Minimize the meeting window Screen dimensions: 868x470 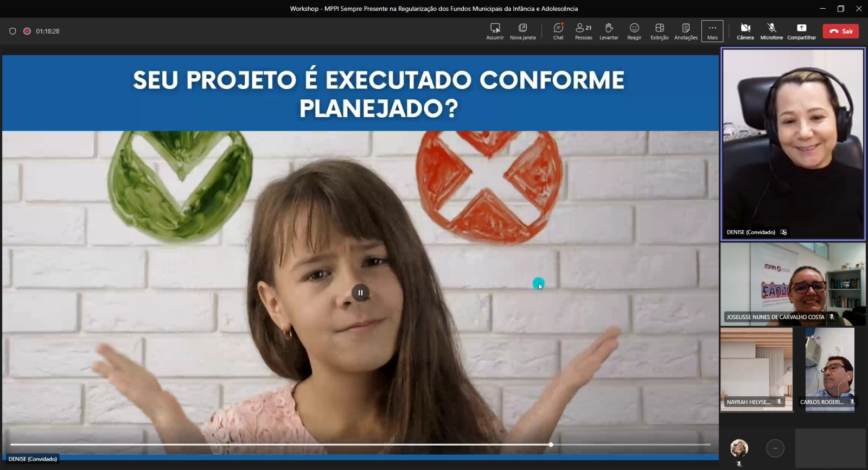point(823,8)
